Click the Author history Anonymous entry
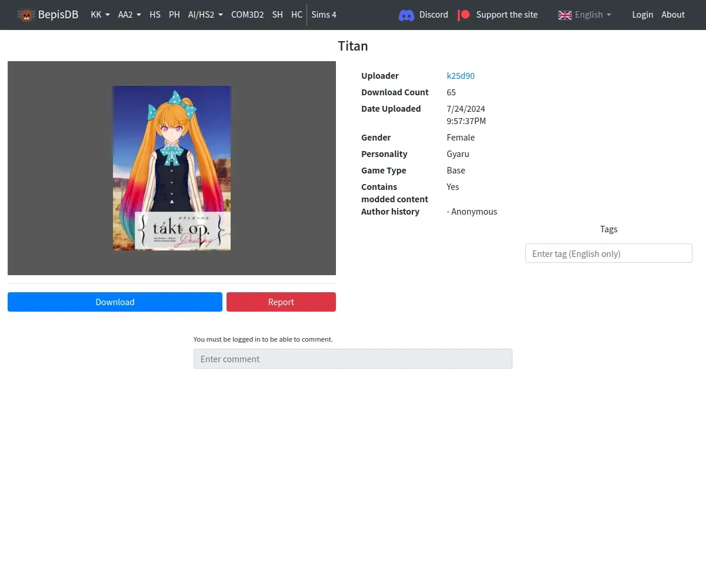 (x=472, y=212)
